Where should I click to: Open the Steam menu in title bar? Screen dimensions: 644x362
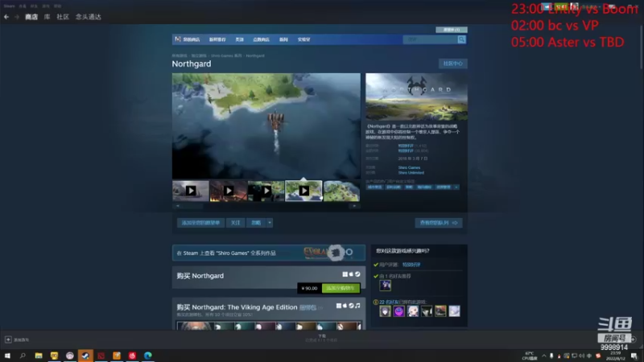tap(9, 6)
